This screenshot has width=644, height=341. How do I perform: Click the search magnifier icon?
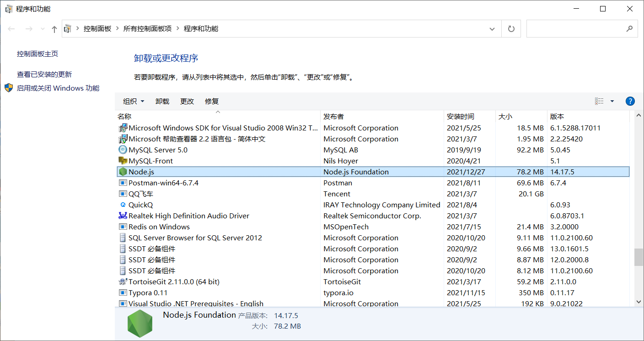click(629, 28)
